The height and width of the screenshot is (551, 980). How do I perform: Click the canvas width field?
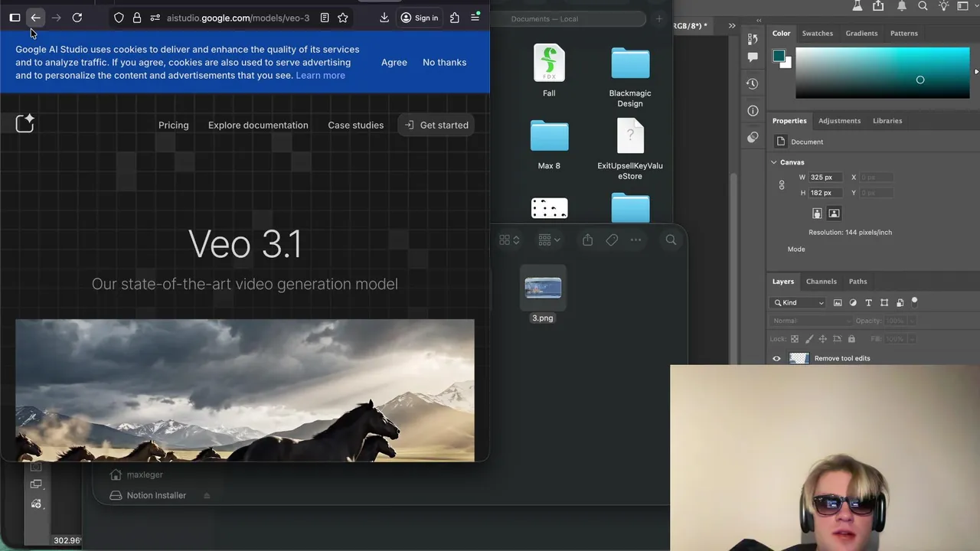point(826,177)
